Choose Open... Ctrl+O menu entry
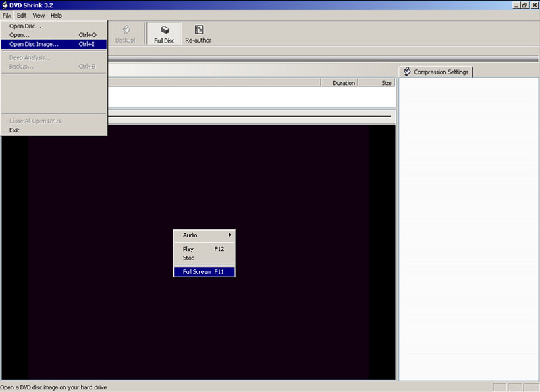The height and width of the screenshot is (392, 540). pyautogui.click(x=54, y=35)
